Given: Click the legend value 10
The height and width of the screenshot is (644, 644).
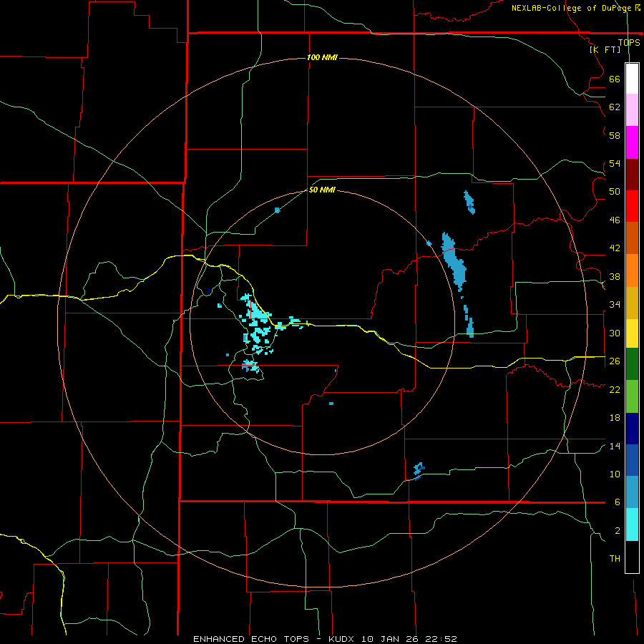Looking at the screenshot, I should pyautogui.click(x=615, y=474).
